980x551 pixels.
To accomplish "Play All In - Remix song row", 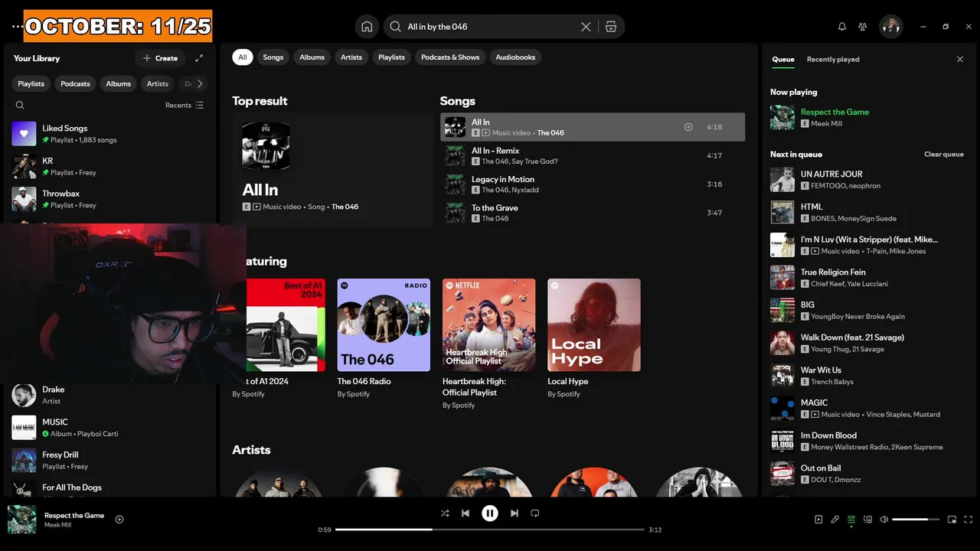I will click(593, 156).
